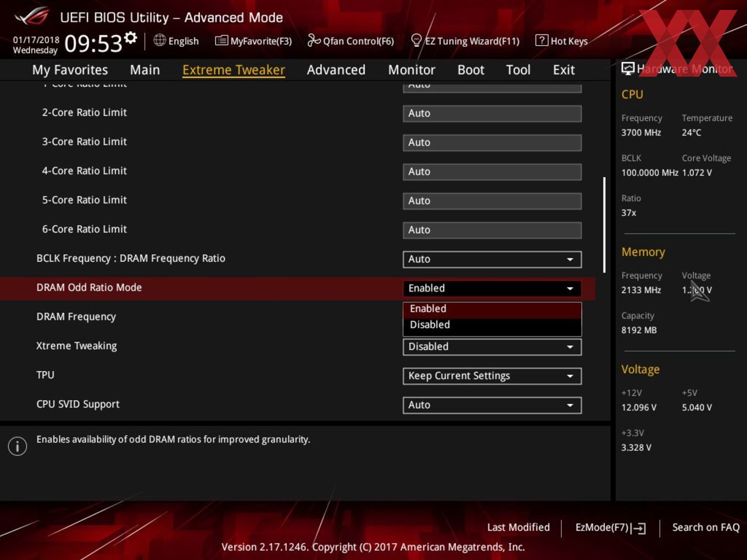Click the 8192 MB capacity value
Screen dimensions: 747x560
point(639,330)
